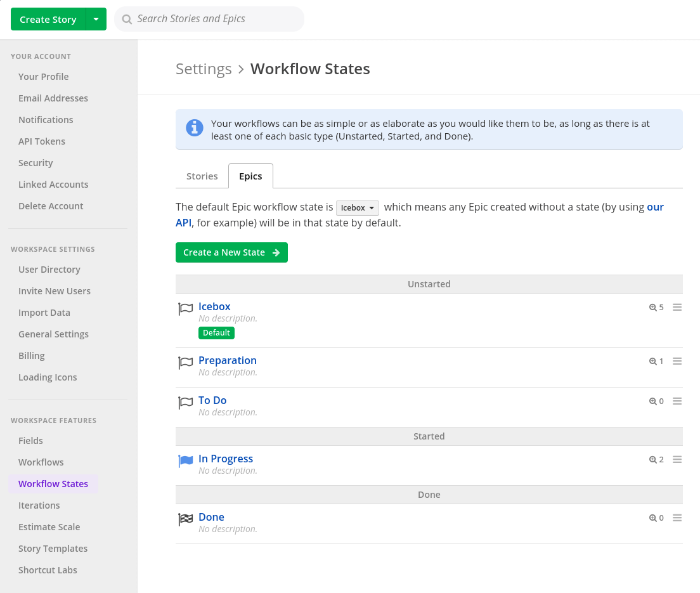Click the flag icon beside Icebox state
The width and height of the screenshot is (700, 593).
185,309
